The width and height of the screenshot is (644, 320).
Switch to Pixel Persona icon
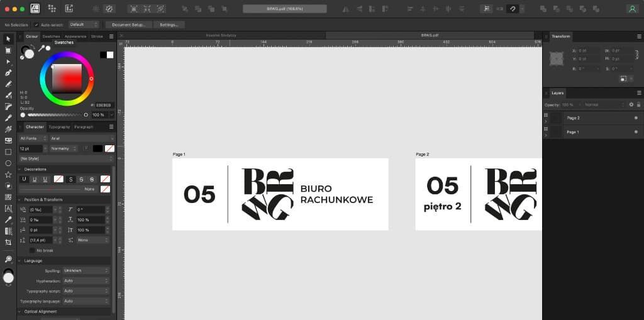click(x=52, y=9)
